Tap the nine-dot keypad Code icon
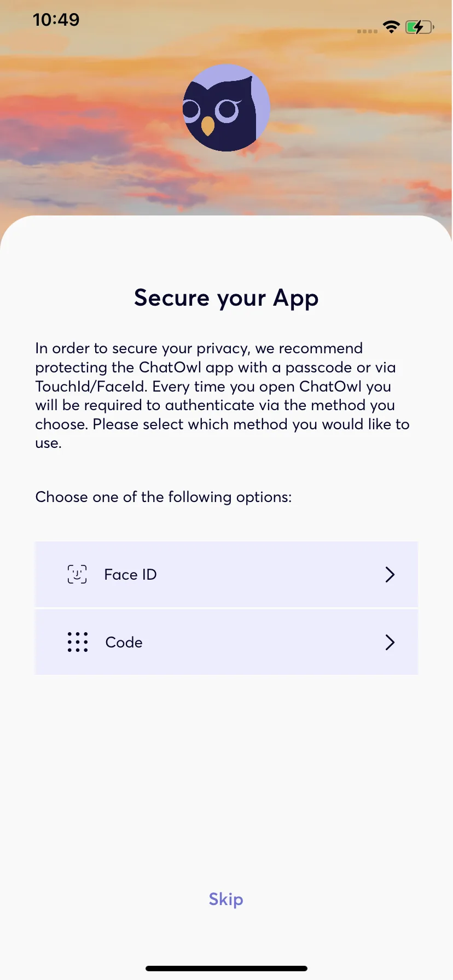Image resolution: width=453 pixels, height=980 pixels. pyautogui.click(x=78, y=642)
